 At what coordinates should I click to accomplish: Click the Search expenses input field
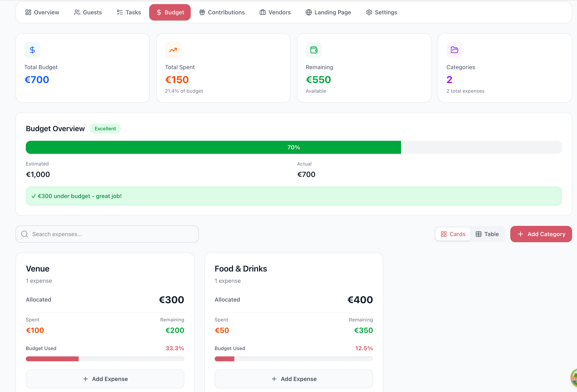tap(107, 234)
